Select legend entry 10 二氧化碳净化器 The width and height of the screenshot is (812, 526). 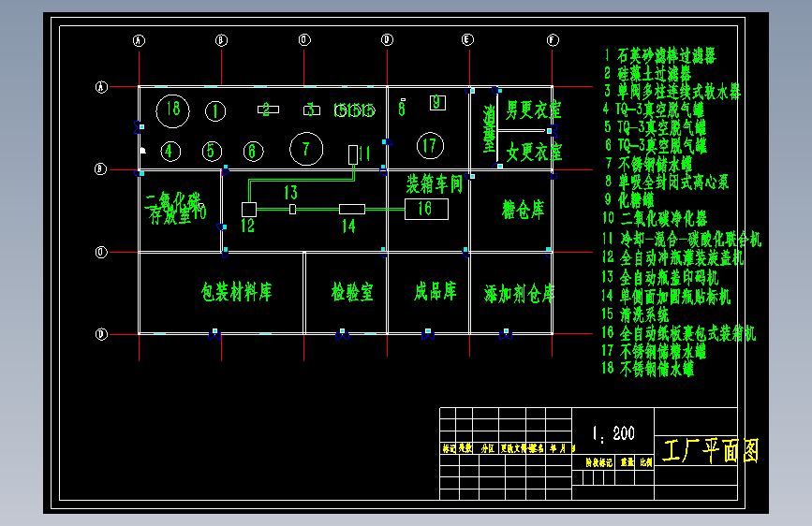(x=655, y=218)
